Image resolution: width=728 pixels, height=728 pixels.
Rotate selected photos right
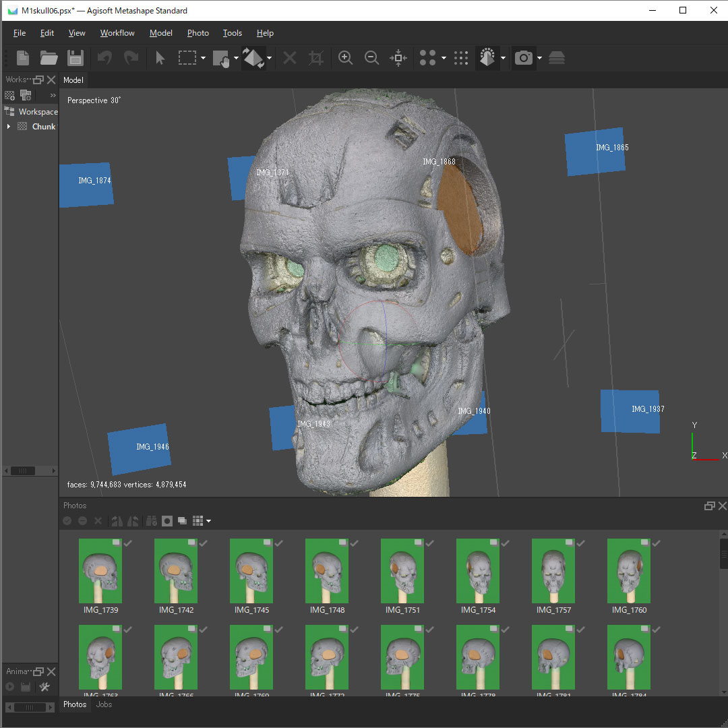pos(133,521)
